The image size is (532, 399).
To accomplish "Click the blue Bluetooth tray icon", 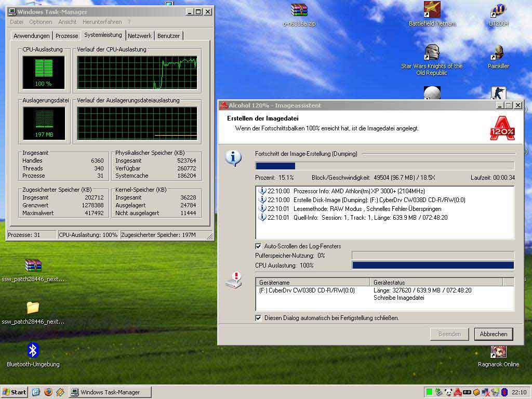I will coord(504,392).
